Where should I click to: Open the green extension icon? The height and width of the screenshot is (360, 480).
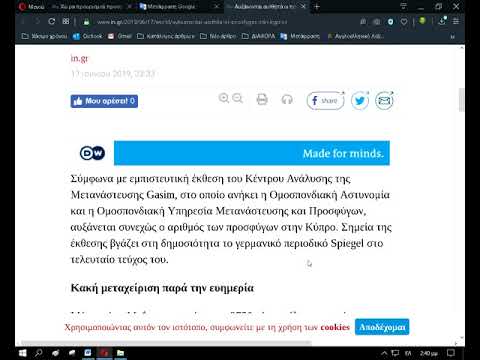point(422,21)
